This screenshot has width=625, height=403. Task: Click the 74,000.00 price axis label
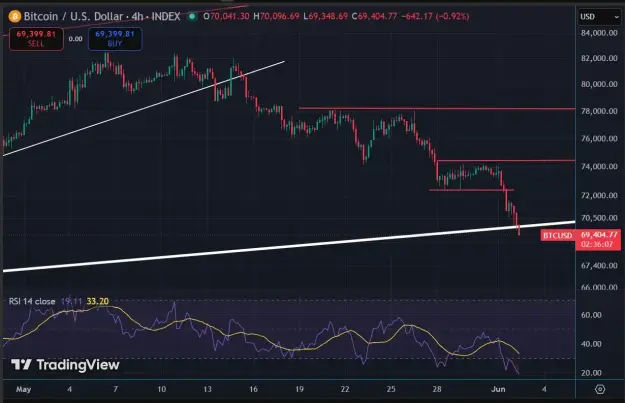click(599, 166)
